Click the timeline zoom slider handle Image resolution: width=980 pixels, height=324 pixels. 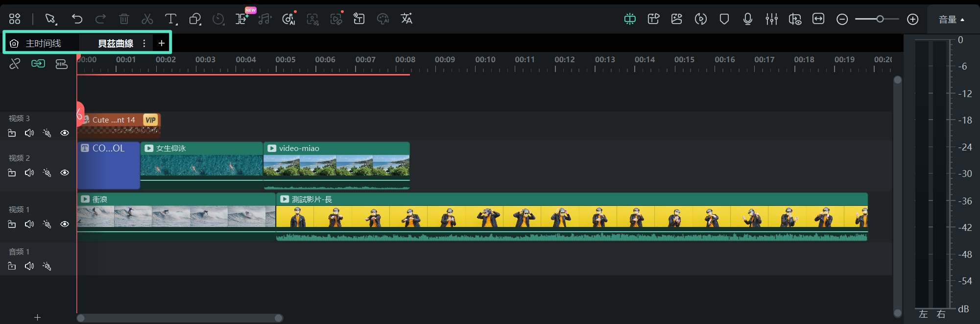pyautogui.click(x=880, y=19)
